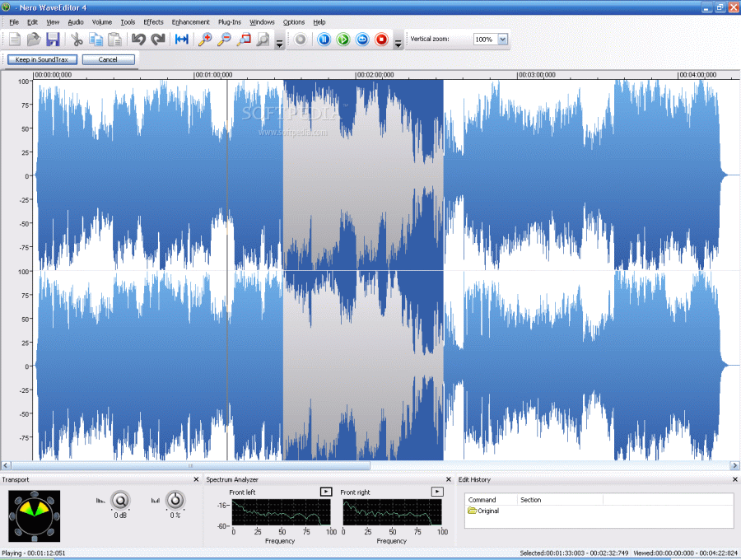Click the Front right spectrum options button
The height and width of the screenshot is (560, 741).
tap(437, 492)
